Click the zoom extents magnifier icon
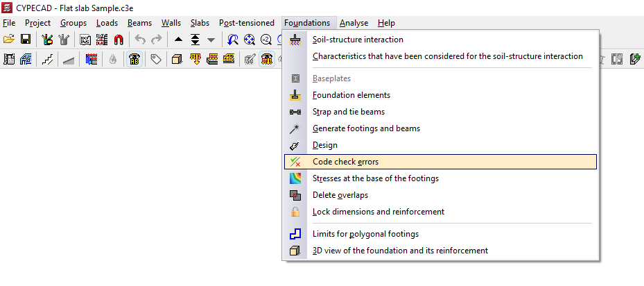 coord(250,40)
